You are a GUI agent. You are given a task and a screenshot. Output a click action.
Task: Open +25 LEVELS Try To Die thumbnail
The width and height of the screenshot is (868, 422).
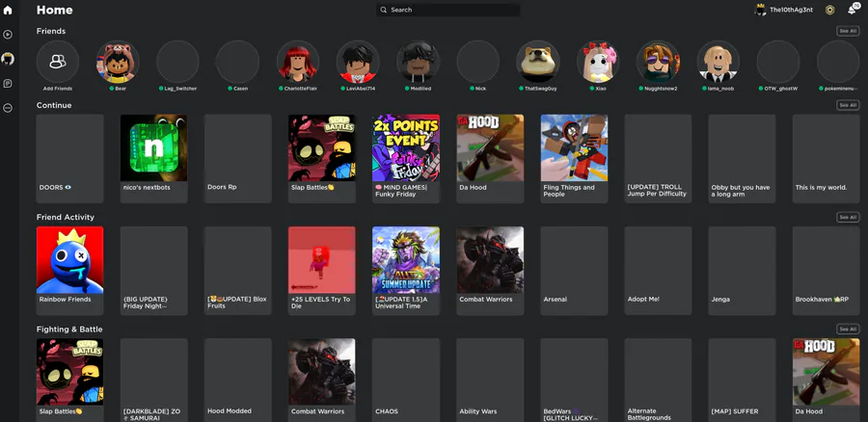point(321,260)
